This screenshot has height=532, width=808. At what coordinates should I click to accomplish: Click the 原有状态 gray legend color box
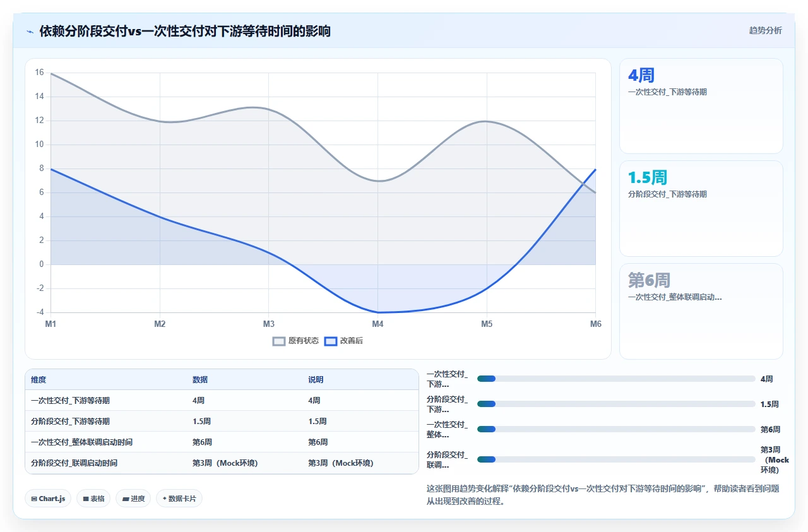279,341
